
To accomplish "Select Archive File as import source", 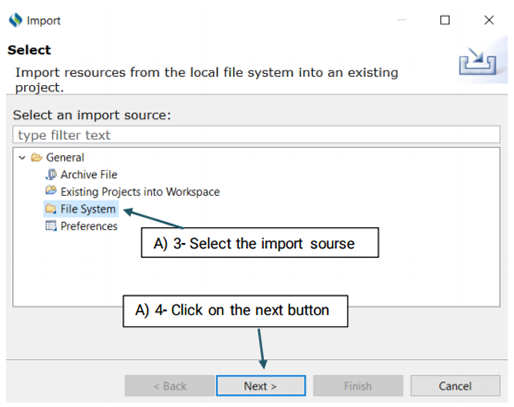I will pos(89,174).
